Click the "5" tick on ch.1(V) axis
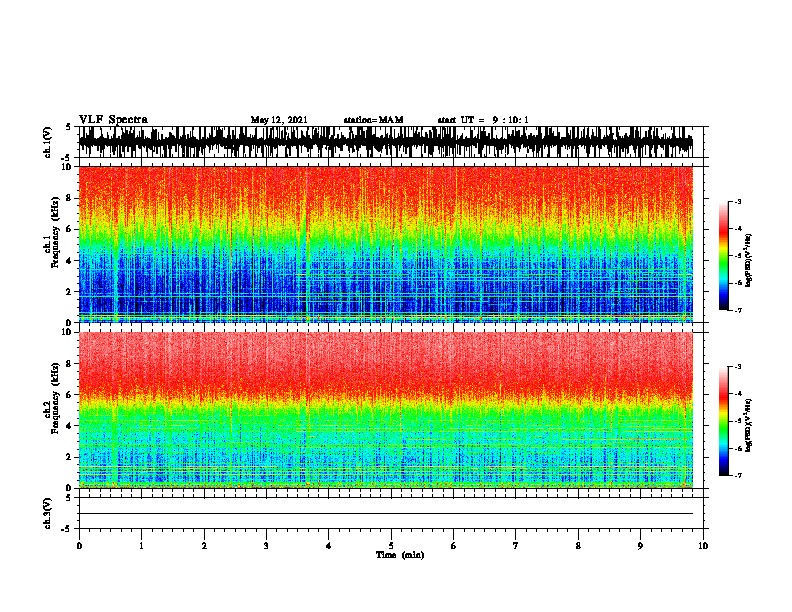The height and width of the screenshot is (612, 792). click(x=68, y=127)
